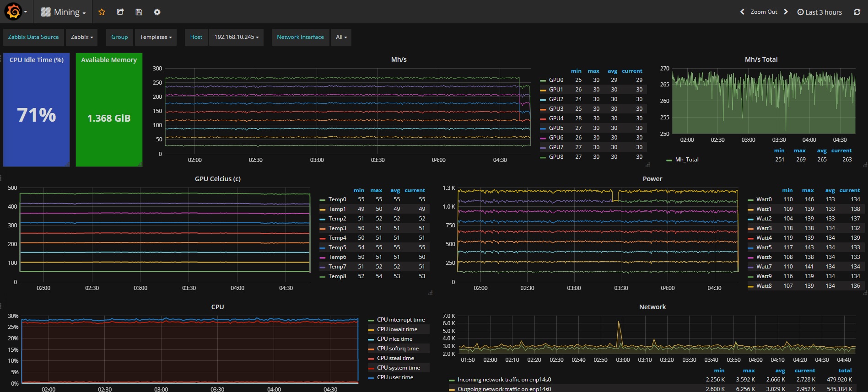The width and height of the screenshot is (868, 392).
Task: Refresh the dashboard with refresh icon
Action: click(x=857, y=12)
